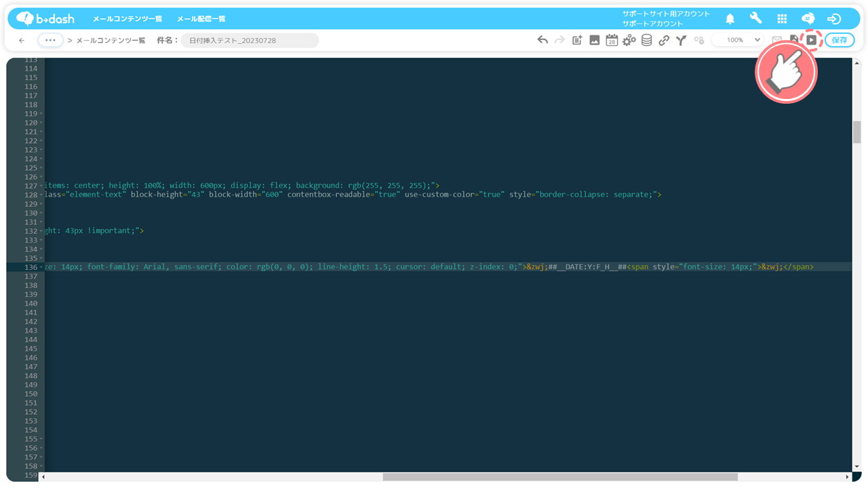Open the wrench settings tool

coord(755,18)
